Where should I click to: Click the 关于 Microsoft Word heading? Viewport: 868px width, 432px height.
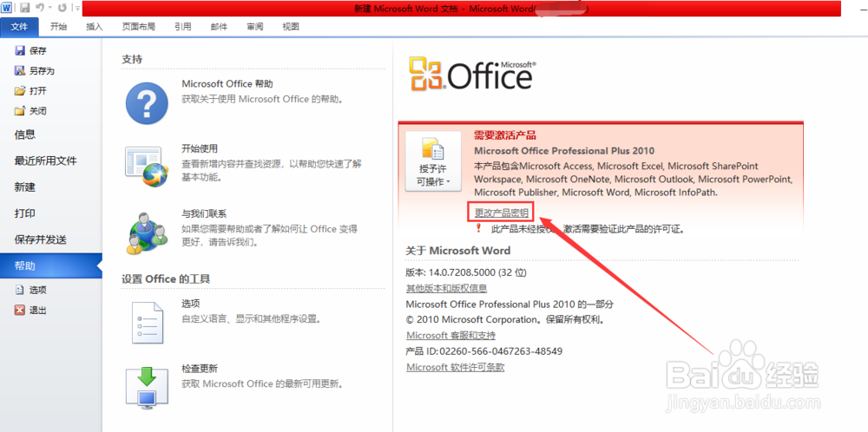457,251
